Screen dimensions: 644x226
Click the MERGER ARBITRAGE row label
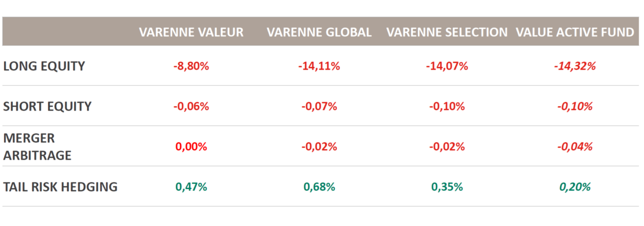click(38, 147)
